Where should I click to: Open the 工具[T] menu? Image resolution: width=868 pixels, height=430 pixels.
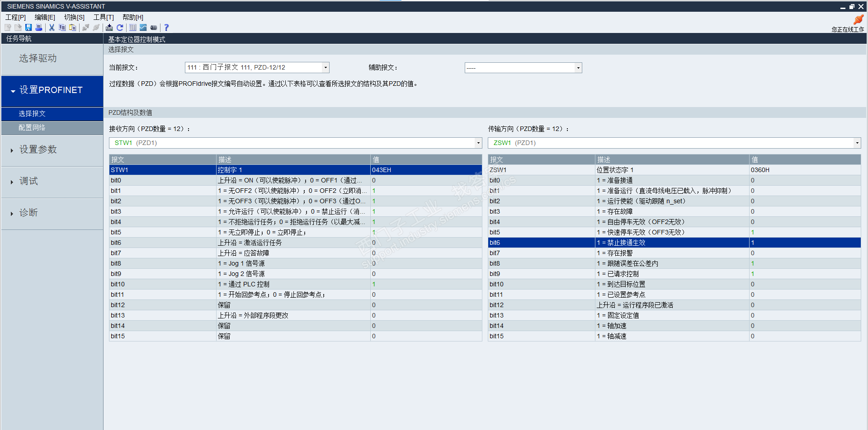[x=104, y=17]
